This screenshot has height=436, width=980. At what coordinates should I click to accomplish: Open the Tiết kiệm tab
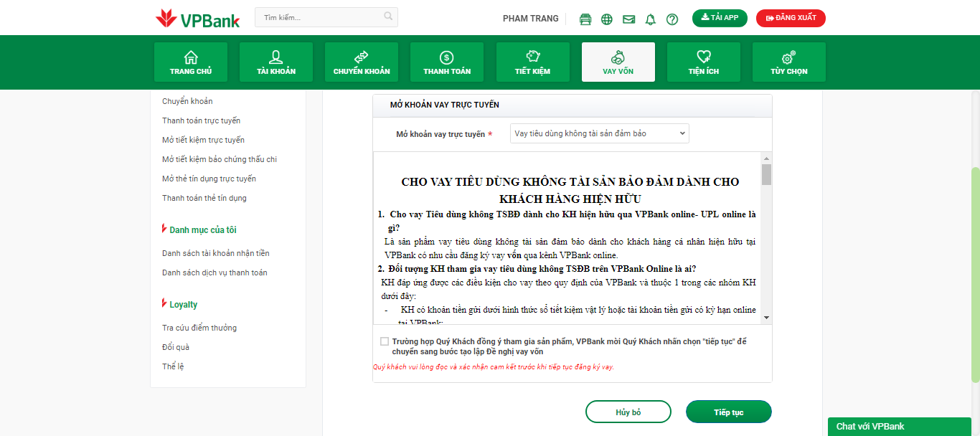[x=532, y=62]
